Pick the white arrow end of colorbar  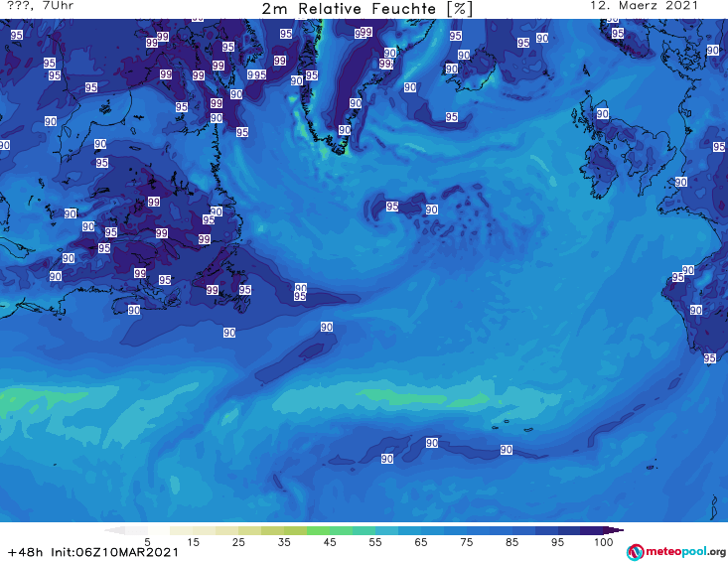(114, 530)
